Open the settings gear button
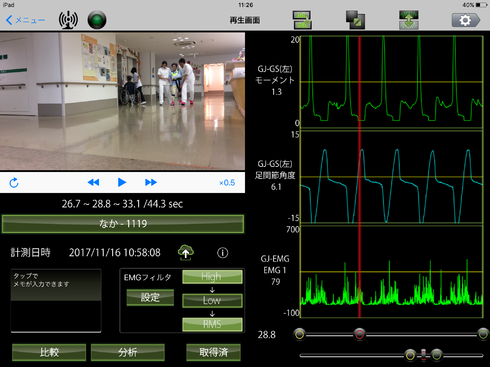This screenshot has height=367, width=490. click(x=466, y=20)
